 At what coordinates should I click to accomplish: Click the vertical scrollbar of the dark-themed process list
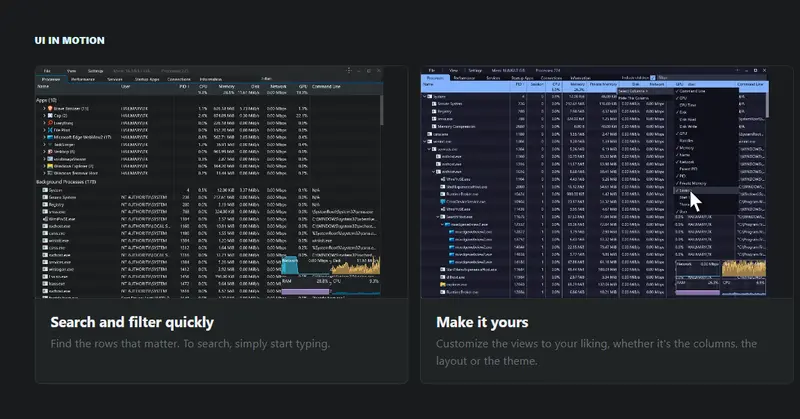381,110
